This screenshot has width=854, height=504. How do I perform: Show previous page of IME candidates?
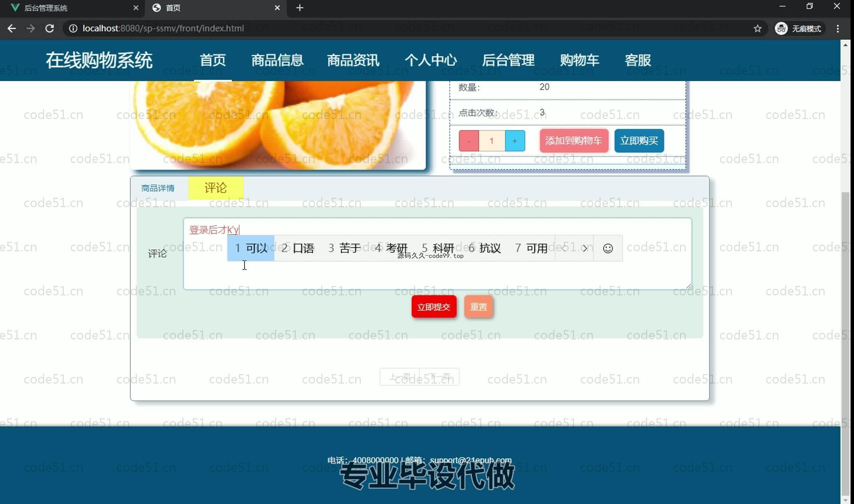tap(564, 248)
